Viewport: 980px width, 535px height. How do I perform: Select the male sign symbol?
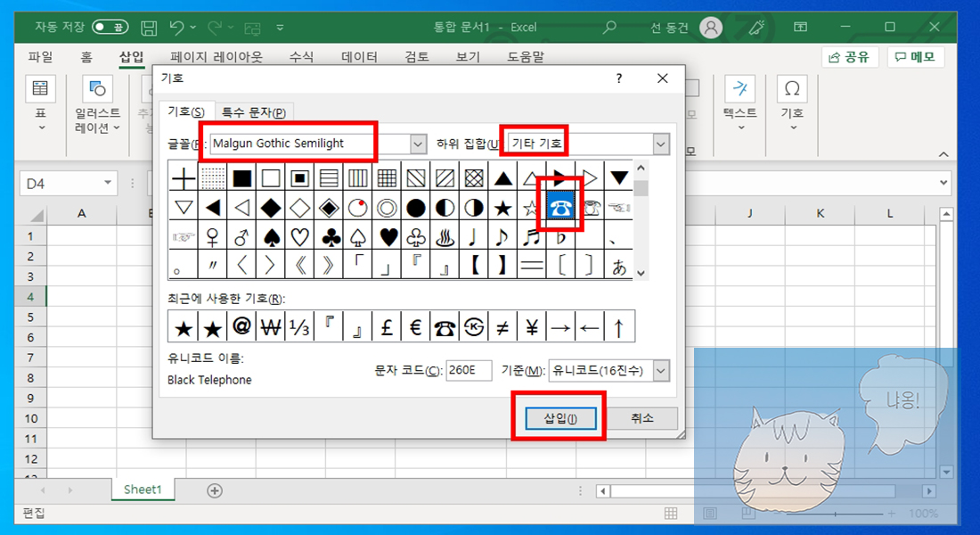pyautogui.click(x=241, y=237)
